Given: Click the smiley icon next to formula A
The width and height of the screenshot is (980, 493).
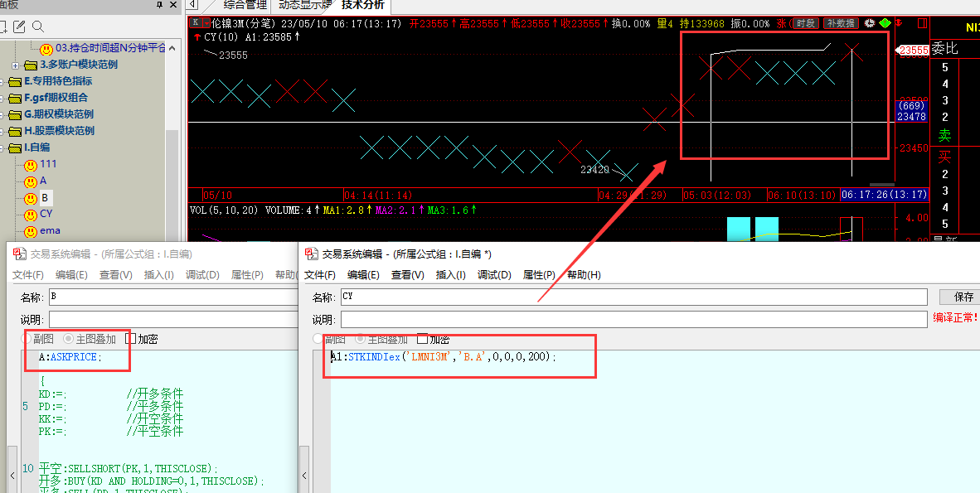Looking at the screenshot, I should click(31, 181).
